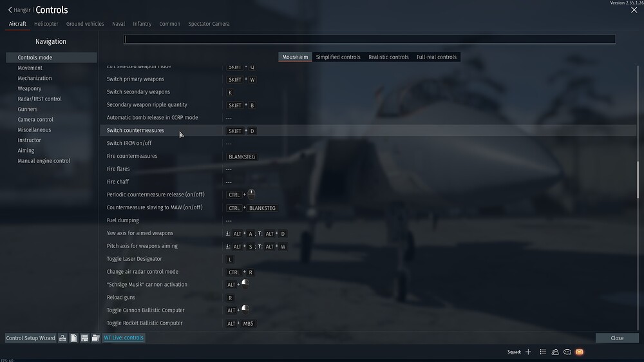
Task: Select the Full-real controls mode
Action: [x=437, y=57]
